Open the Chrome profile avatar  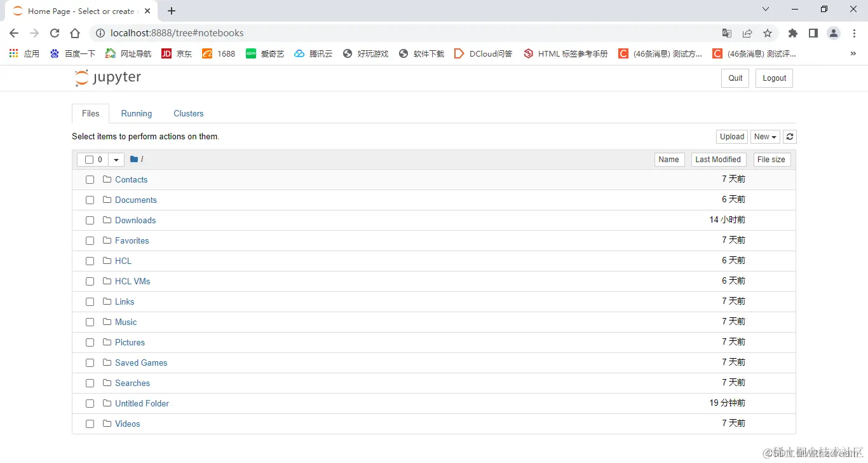pos(834,33)
